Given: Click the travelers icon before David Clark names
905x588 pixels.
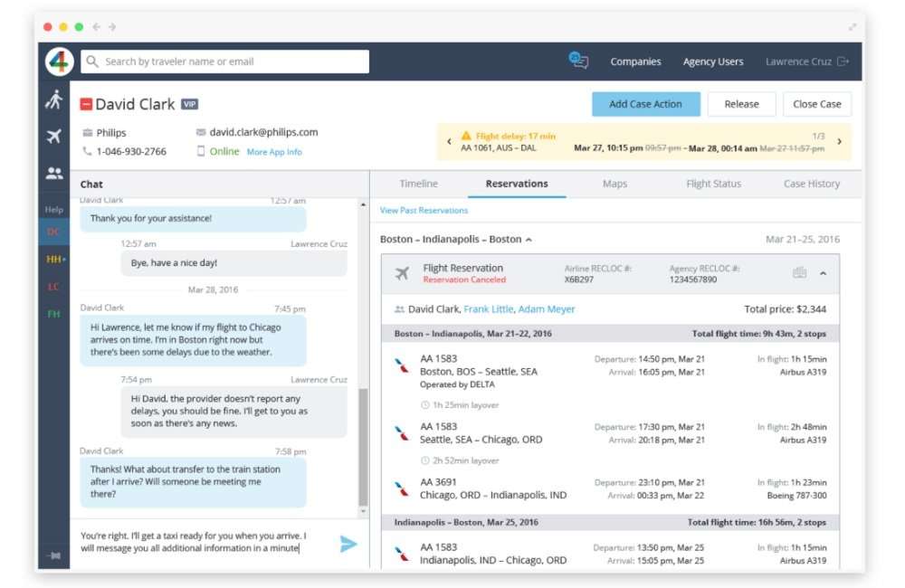Looking at the screenshot, I should click(x=399, y=309).
